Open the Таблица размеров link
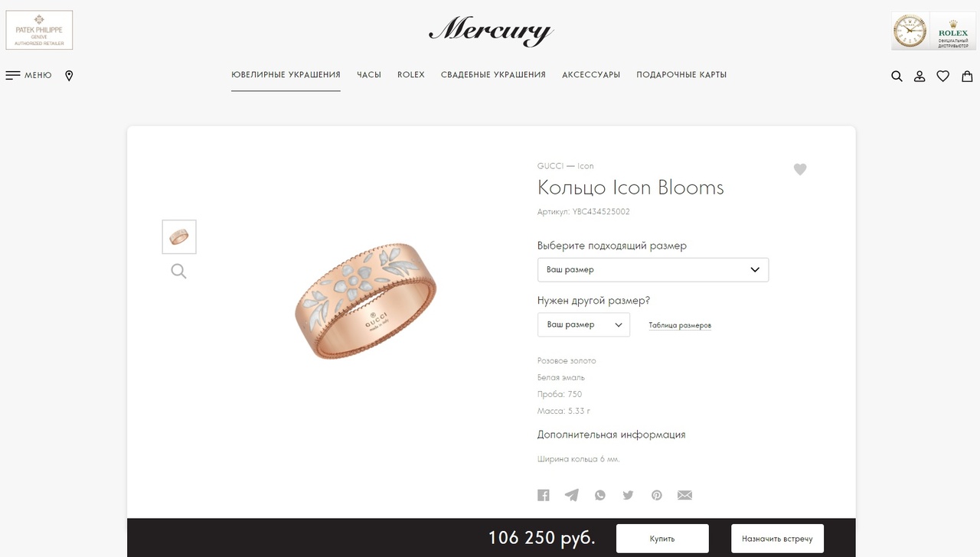The image size is (980, 557). [680, 325]
